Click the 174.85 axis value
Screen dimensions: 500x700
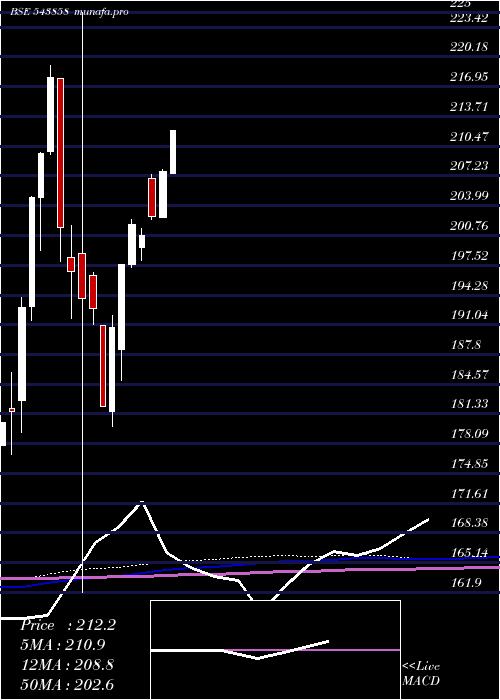tap(469, 464)
